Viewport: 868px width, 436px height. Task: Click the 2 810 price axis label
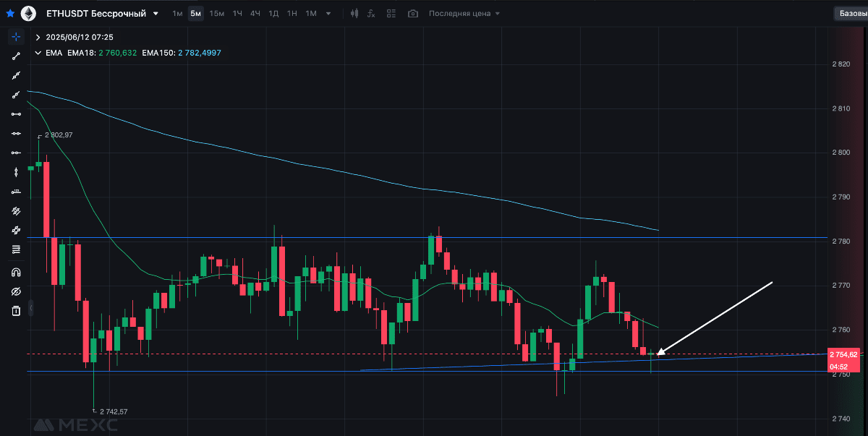click(841, 108)
